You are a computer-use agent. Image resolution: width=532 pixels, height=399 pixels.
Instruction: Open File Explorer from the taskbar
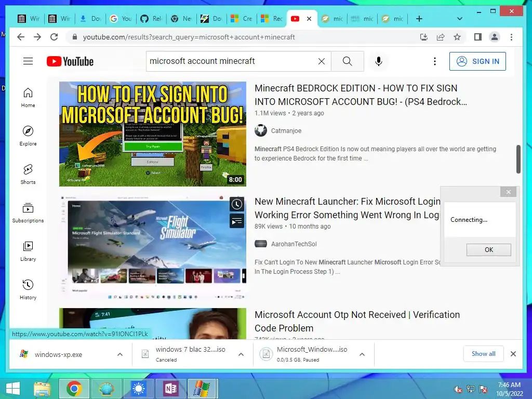[42, 389]
